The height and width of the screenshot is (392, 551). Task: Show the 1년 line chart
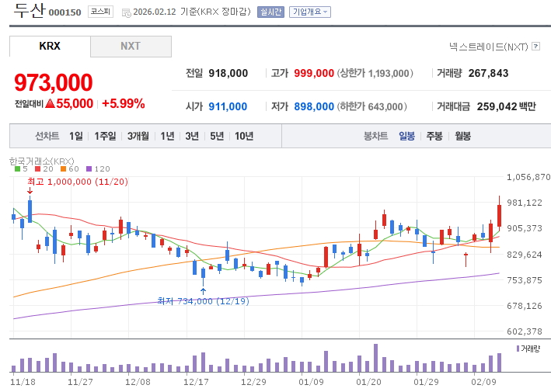tap(167, 136)
